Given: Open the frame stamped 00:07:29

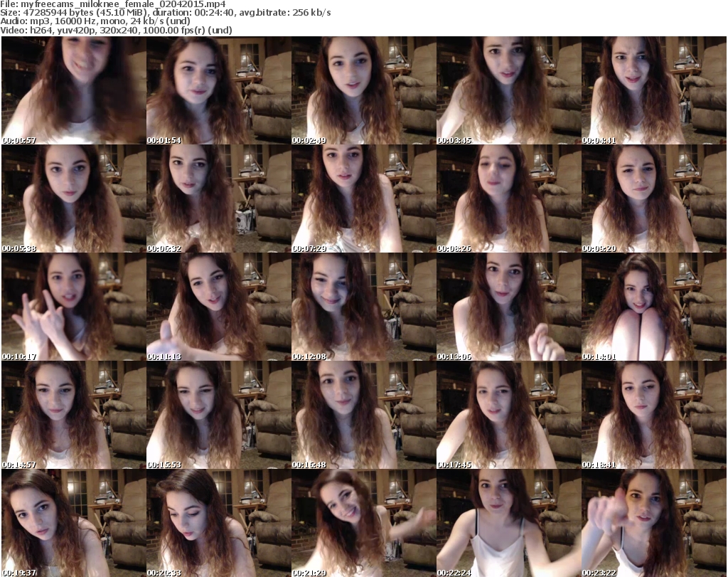Looking at the screenshot, I should [363, 198].
